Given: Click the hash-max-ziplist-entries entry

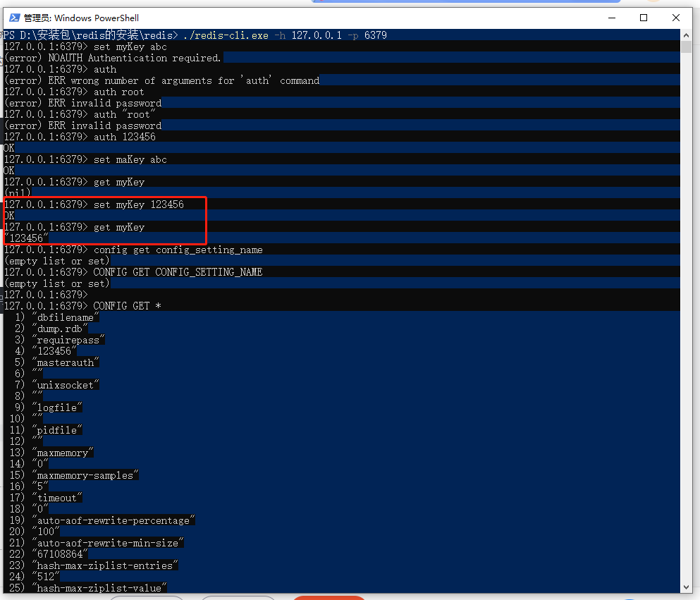Looking at the screenshot, I should [x=104, y=565].
